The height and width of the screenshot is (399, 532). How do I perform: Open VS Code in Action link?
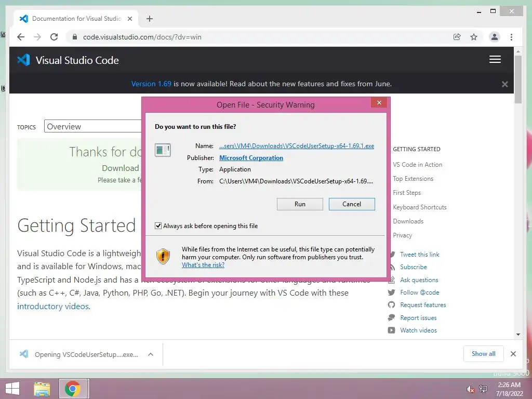[x=417, y=165]
